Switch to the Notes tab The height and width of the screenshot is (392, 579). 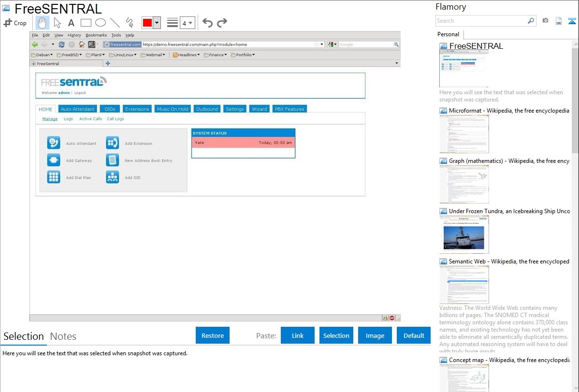pos(63,336)
